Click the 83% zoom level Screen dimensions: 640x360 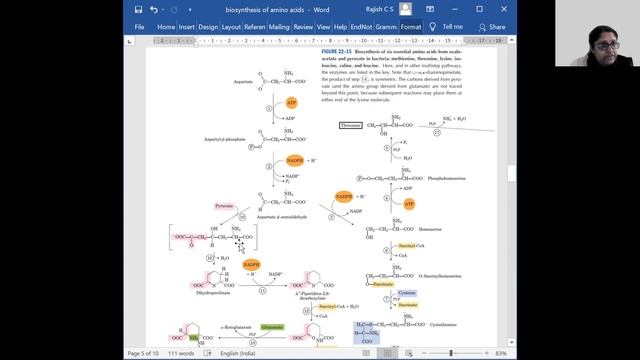[501, 353]
